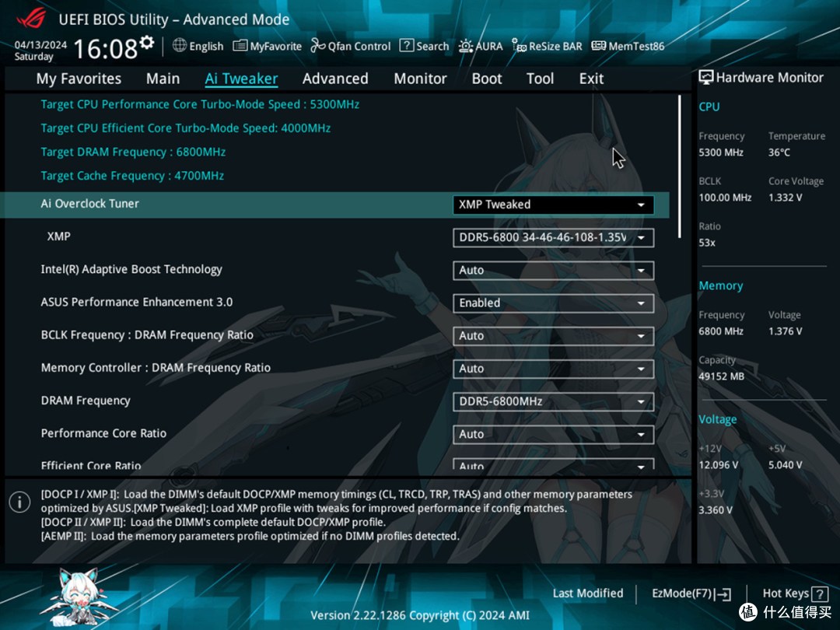
Task: Select BCLK Frequency : DRAM Frequency Ratio label
Action: pyautogui.click(x=147, y=334)
